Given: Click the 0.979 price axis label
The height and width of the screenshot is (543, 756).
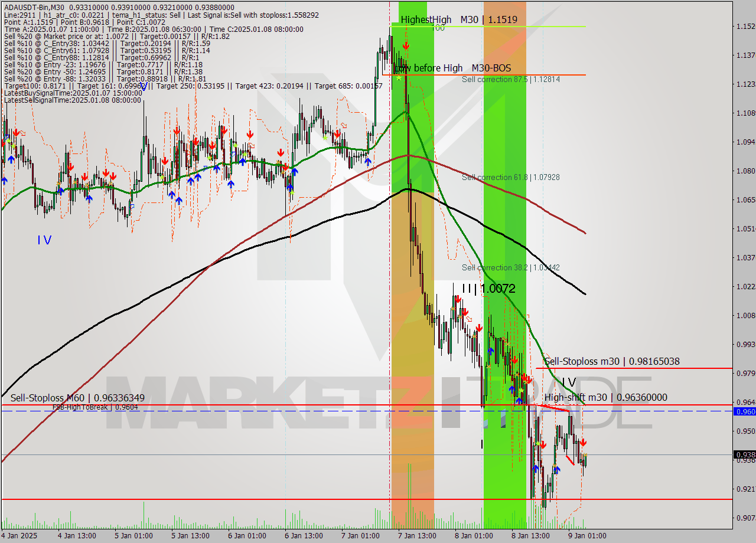Looking at the screenshot, I should click(745, 373).
